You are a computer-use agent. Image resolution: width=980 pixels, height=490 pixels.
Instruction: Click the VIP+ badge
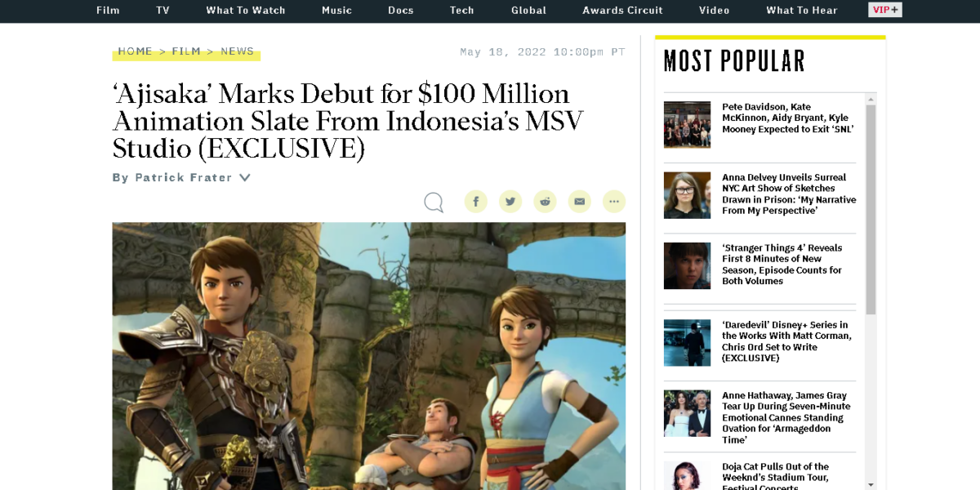tap(885, 10)
